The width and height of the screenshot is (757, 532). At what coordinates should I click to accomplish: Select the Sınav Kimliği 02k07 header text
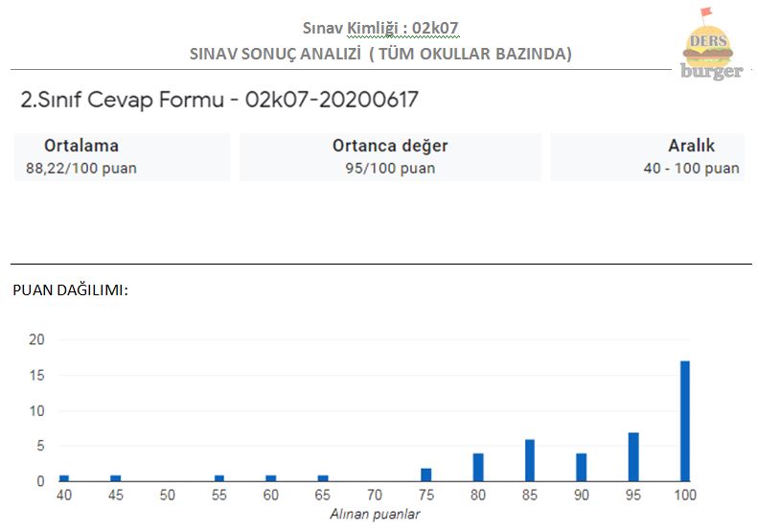(x=381, y=28)
